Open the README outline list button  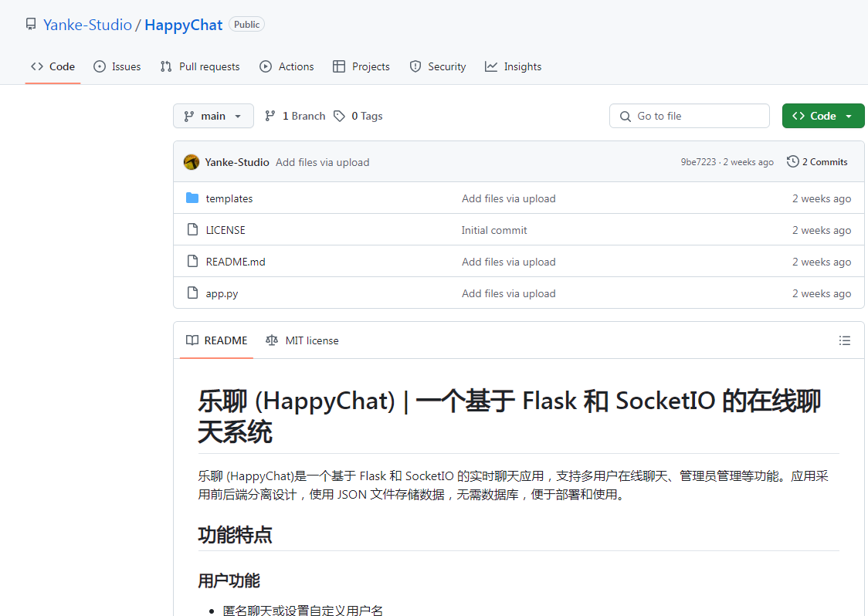pyautogui.click(x=844, y=340)
